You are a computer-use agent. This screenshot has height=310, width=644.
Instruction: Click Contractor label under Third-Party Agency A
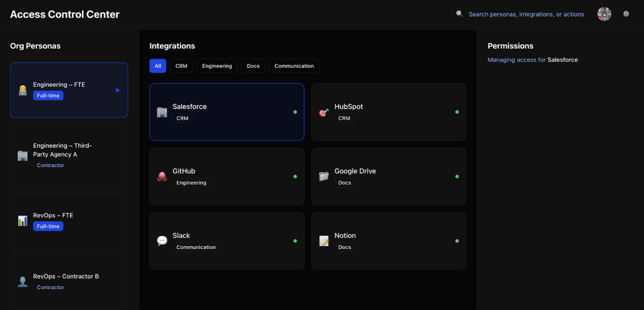pos(51,165)
